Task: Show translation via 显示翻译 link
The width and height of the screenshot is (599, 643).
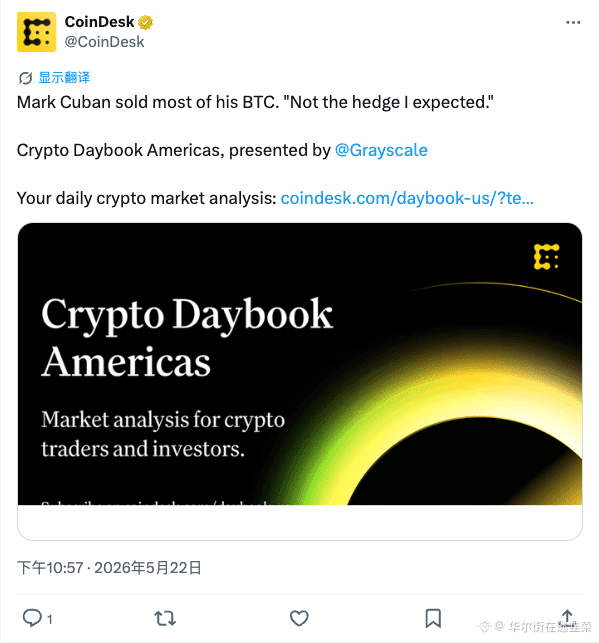Action: (64, 78)
